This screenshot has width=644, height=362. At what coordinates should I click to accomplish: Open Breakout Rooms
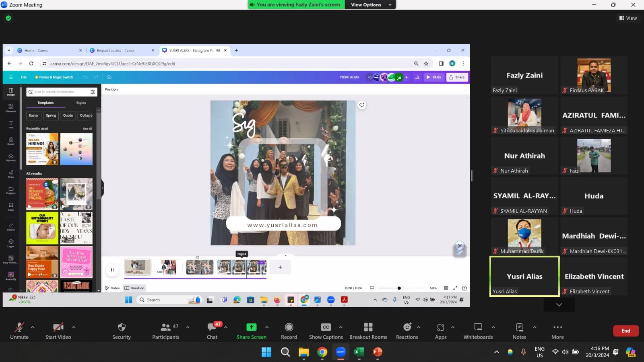[368, 327]
